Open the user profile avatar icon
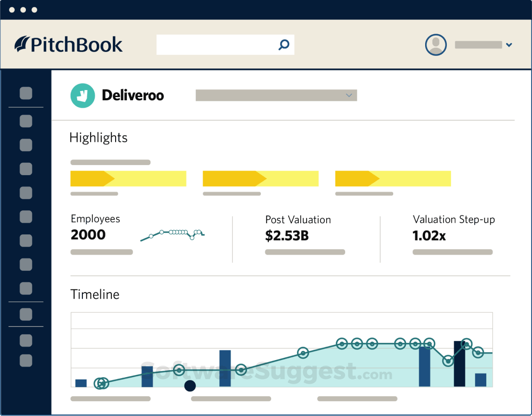Viewport: 532px width, 416px height. coord(435,44)
